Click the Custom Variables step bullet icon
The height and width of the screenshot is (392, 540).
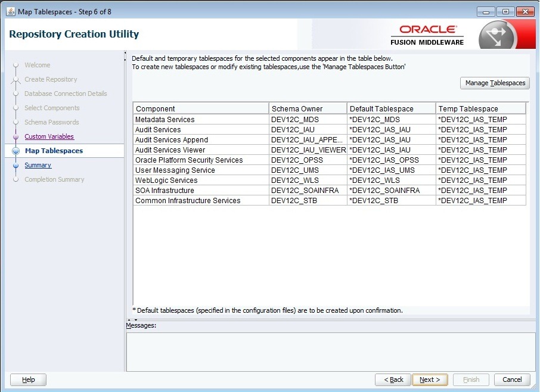pyautogui.click(x=16, y=137)
